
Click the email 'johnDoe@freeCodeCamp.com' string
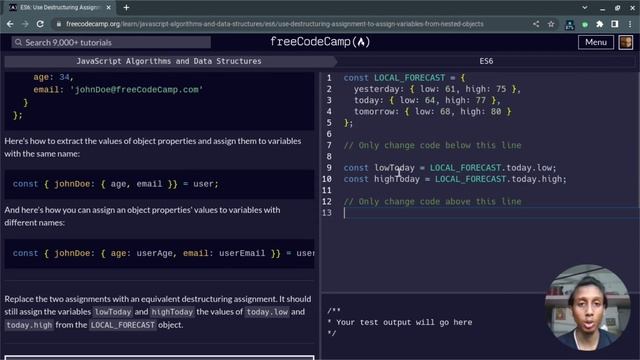coord(136,90)
